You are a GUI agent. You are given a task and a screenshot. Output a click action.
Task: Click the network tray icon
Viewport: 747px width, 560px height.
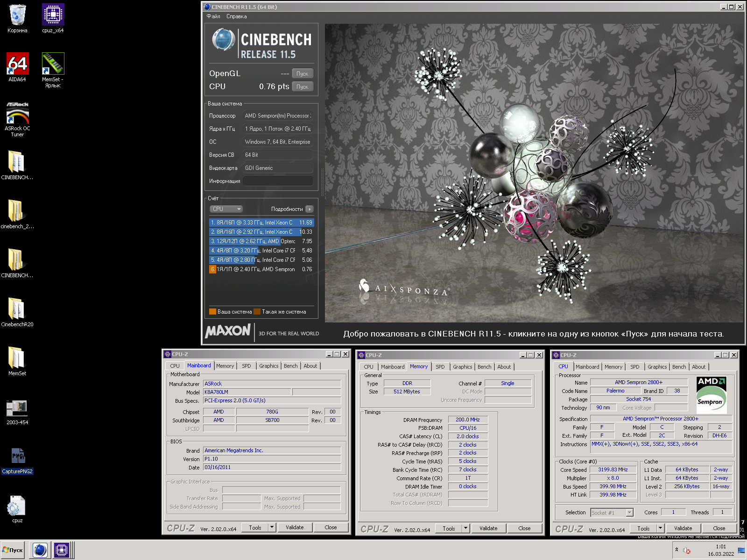(741, 551)
